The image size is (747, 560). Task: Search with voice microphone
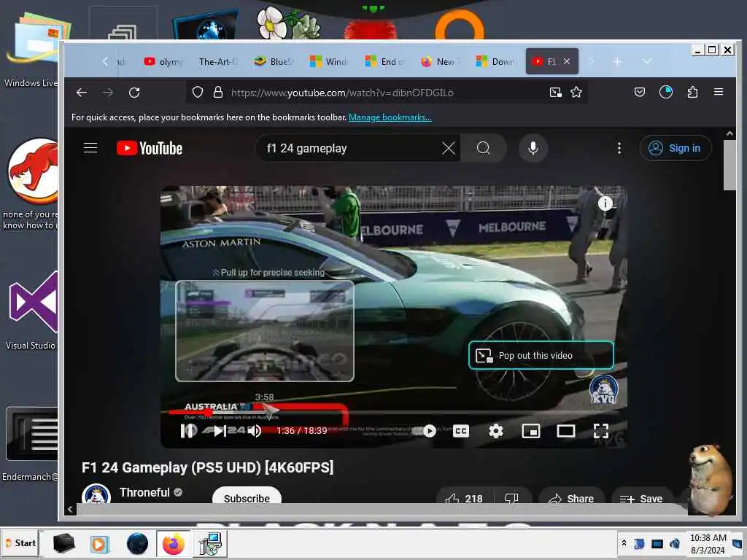coord(533,148)
